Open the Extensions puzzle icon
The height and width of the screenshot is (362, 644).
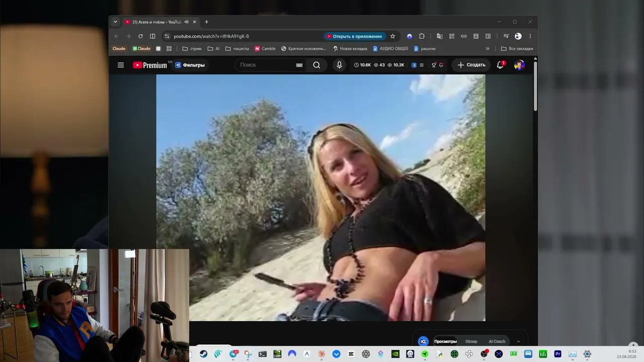pyautogui.click(x=422, y=36)
